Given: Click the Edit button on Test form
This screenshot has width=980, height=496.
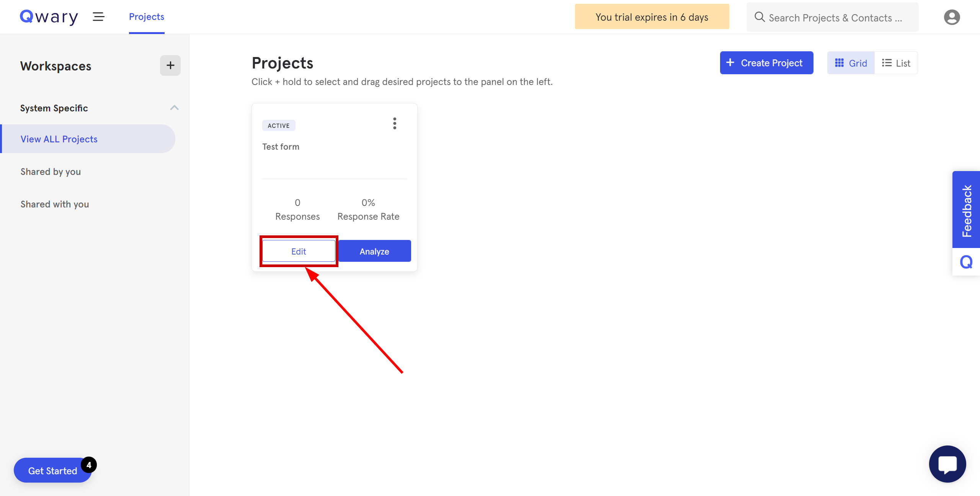Looking at the screenshot, I should 298,251.
